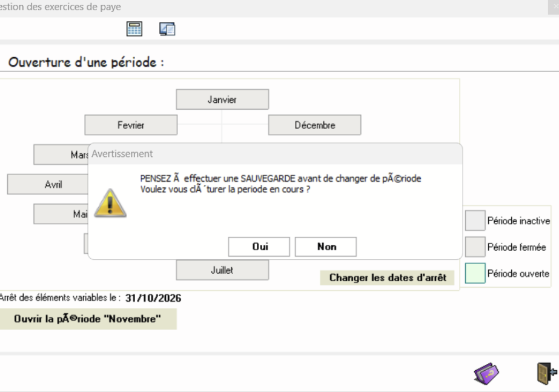
Task: Open the period "Novembre" button
Action: (88, 319)
